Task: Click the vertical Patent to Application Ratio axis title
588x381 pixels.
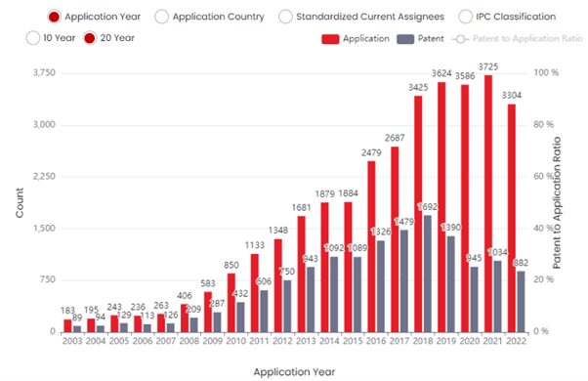Action: (x=557, y=202)
